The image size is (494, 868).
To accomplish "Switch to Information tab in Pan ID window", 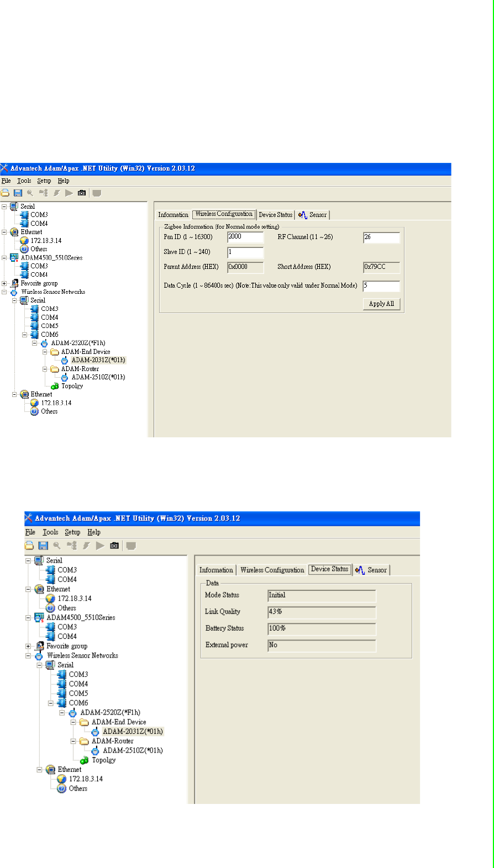I will (x=174, y=215).
